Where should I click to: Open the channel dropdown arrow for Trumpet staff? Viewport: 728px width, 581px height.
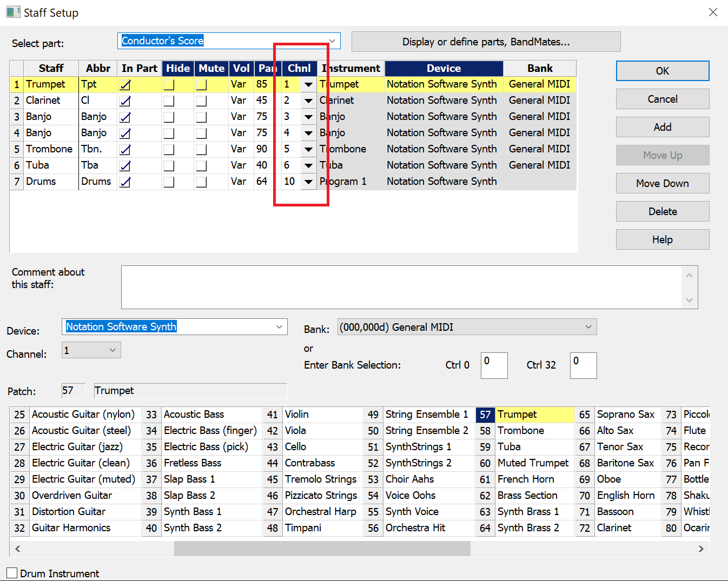coord(308,84)
